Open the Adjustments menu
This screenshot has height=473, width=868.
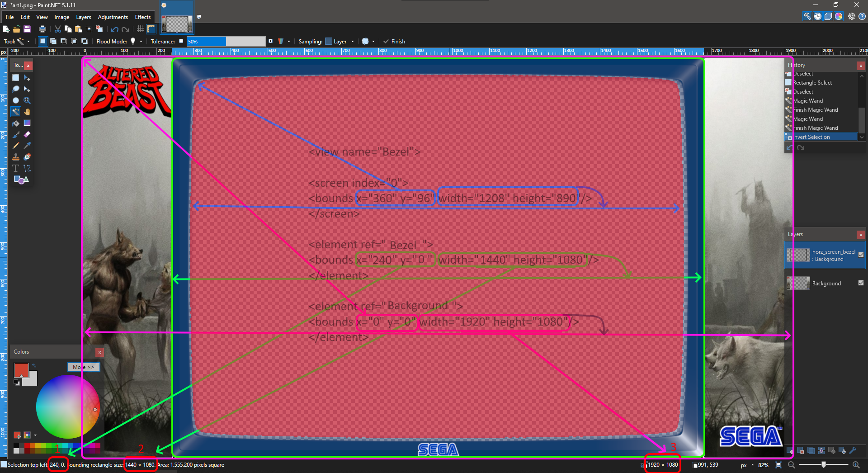click(x=113, y=17)
